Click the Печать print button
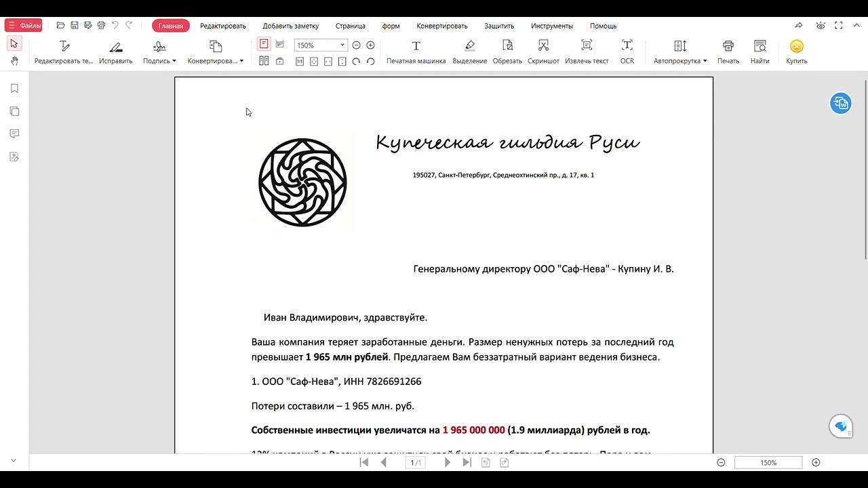 coord(728,53)
